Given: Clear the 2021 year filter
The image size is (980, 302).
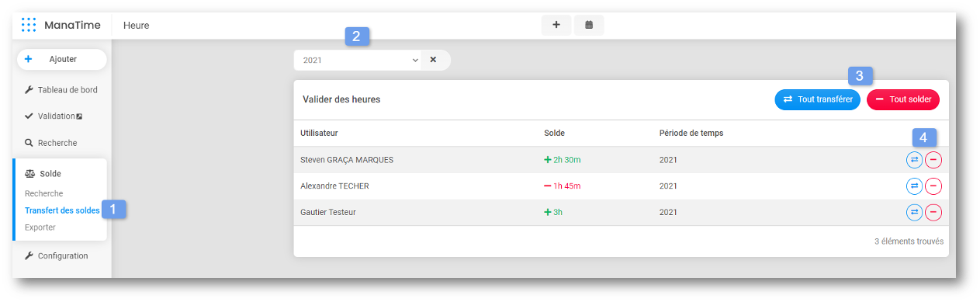Looking at the screenshot, I should coord(434,60).
